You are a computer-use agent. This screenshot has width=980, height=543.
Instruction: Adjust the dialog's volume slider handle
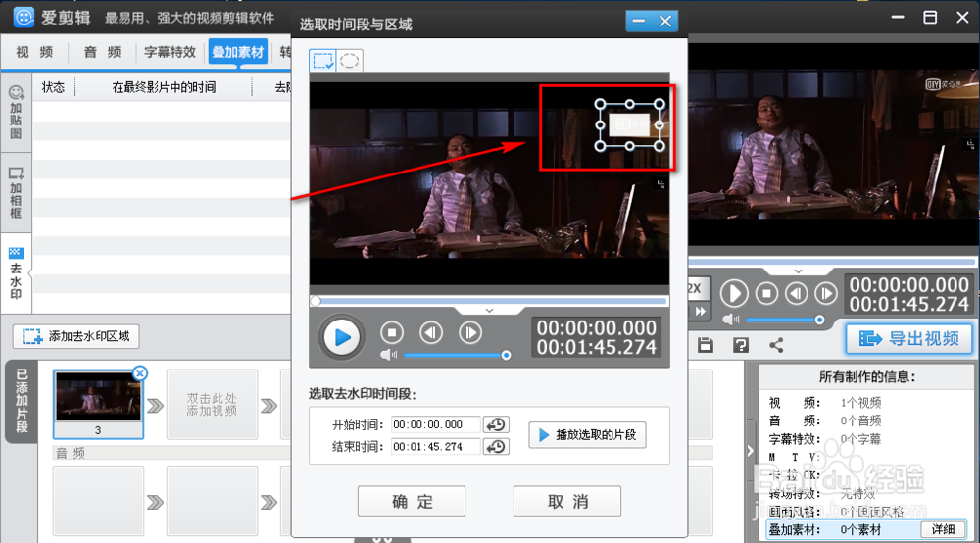coord(506,355)
